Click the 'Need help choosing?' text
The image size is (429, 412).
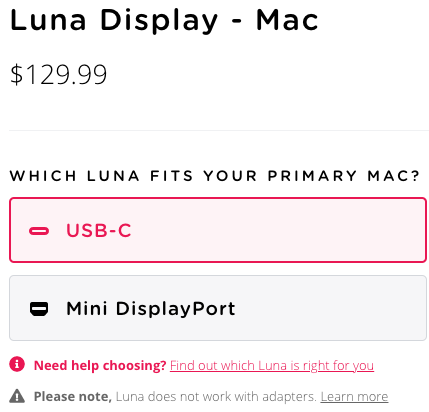click(x=100, y=365)
